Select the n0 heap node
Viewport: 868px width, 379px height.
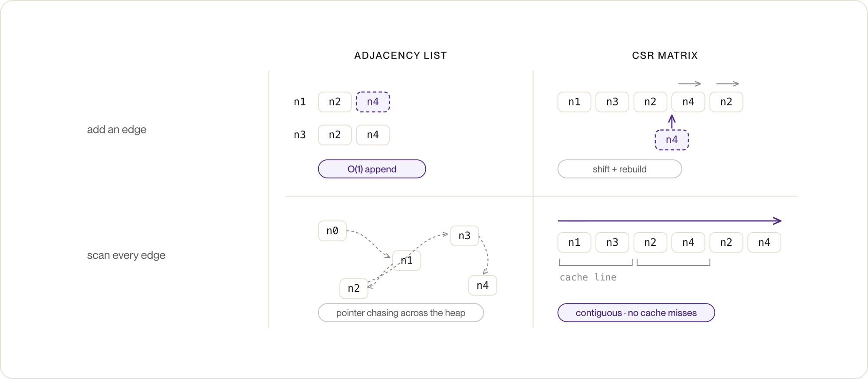click(332, 231)
